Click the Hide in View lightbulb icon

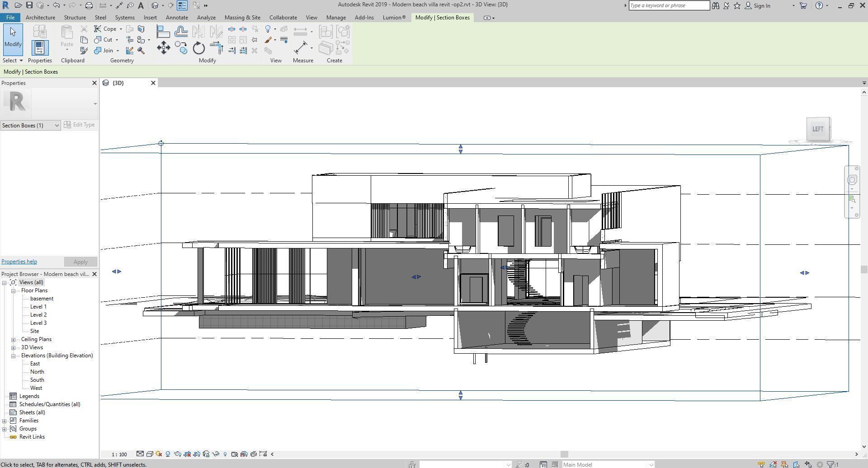click(268, 29)
